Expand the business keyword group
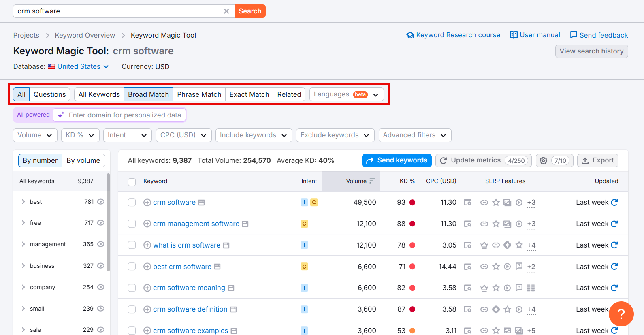 [x=23, y=266]
